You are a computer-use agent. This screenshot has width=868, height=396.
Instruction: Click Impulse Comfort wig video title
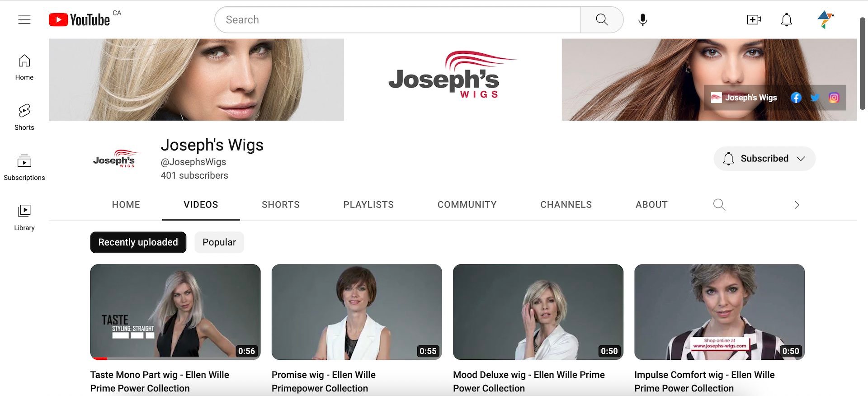pos(704,382)
